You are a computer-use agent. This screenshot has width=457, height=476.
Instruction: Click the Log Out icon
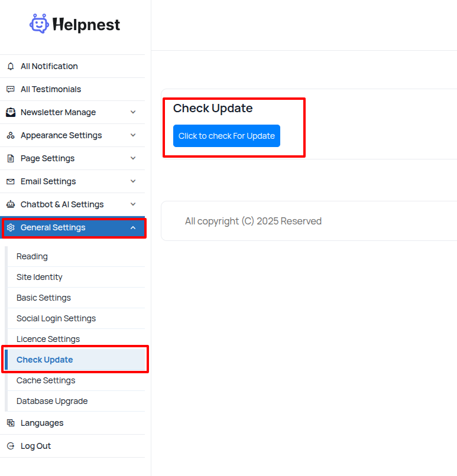[11, 446]
